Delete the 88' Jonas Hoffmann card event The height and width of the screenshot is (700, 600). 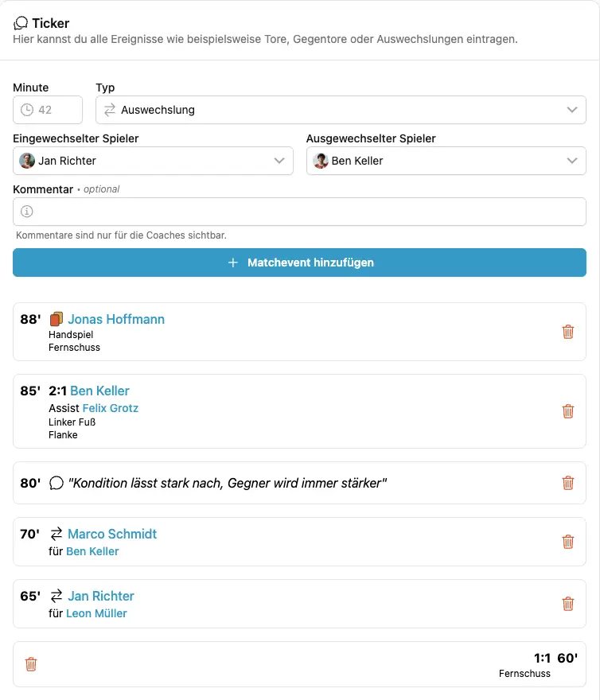click(x=567, y=332)
